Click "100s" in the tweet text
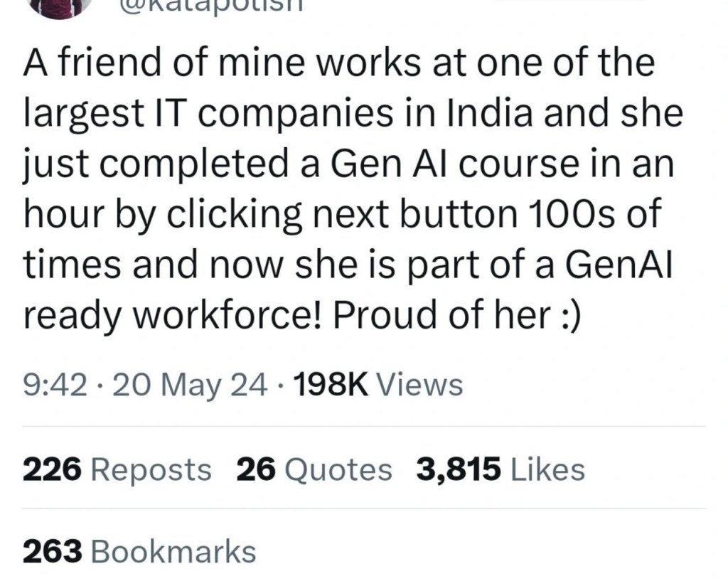728x586 pixels. click(x=569, y=215)
